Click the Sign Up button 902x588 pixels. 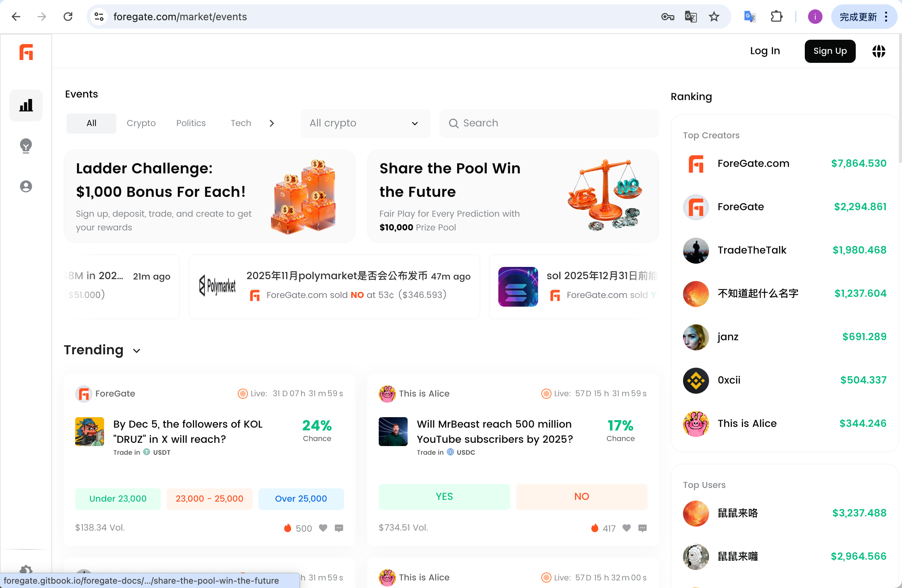[x=830, y=51]
